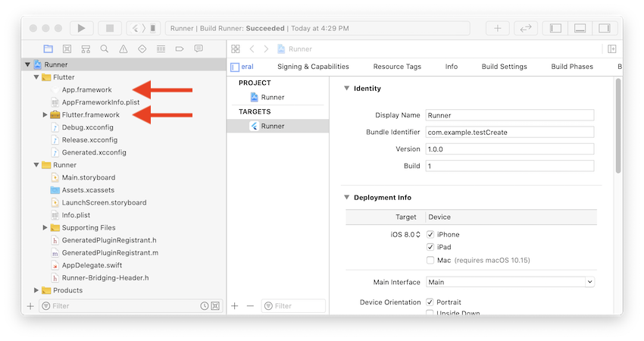Collapse the Identity section
Image resolution: width=644 pixels, height=341 pixels.
[347, 89]
